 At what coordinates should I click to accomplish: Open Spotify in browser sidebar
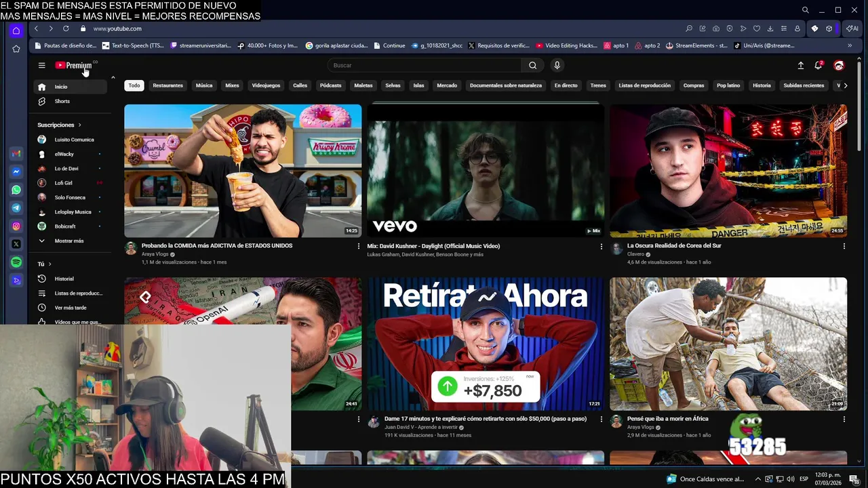click(x=16, y=262)
